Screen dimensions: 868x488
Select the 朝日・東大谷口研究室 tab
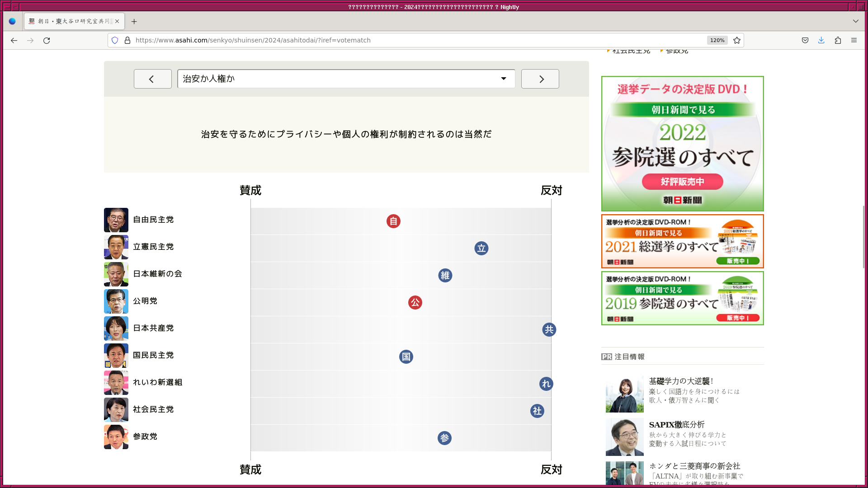click(x=72, y=21)
